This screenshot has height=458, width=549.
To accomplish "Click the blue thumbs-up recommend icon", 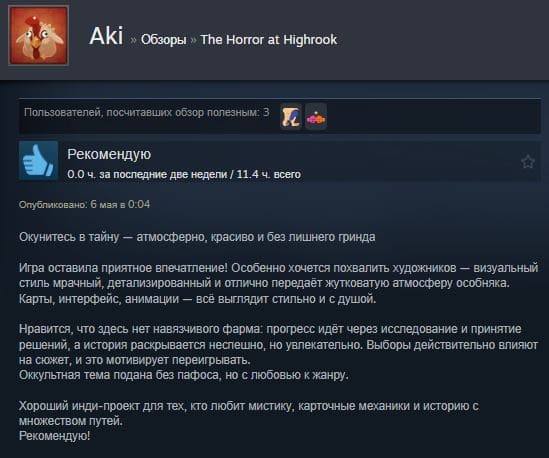I will point(39,161).
